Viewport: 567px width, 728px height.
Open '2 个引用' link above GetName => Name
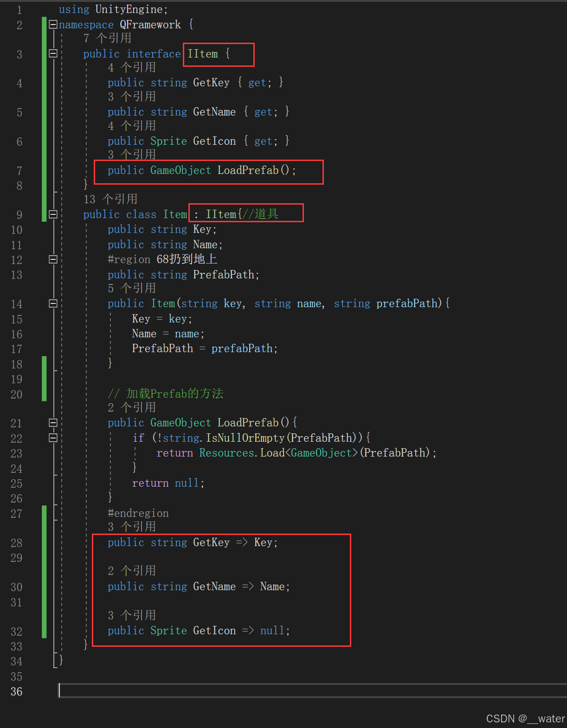[132, 571]
